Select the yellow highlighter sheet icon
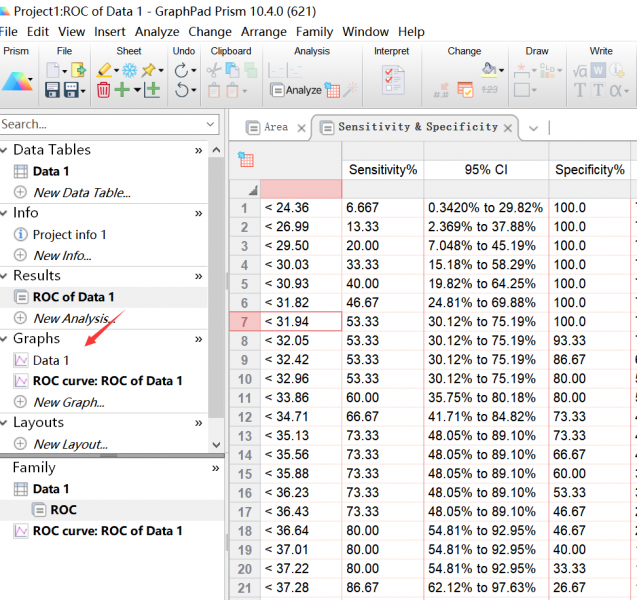This screenshot has width=637, height=600. (104, 70)
